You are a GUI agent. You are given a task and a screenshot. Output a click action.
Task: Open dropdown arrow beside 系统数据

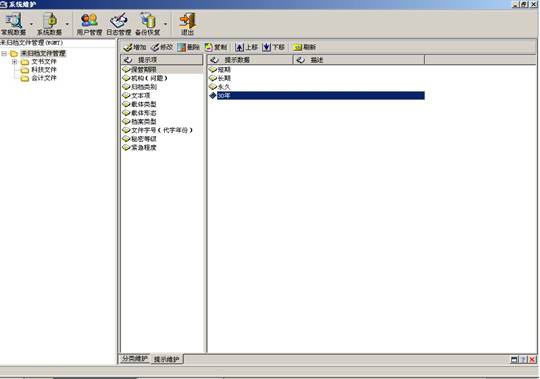click(67, 24)
